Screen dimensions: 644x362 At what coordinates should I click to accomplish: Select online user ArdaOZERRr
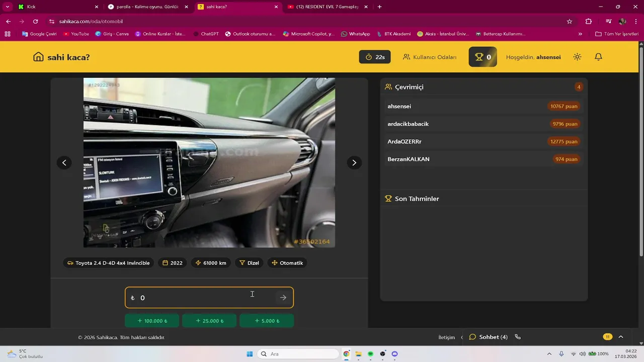484,141
